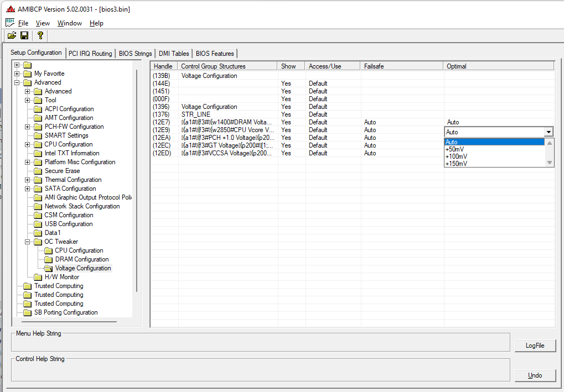The height and width of the screenshot is (392, 564).
Task: Expand the CPU Configuration node under Advanced
Action: point(27,144)
